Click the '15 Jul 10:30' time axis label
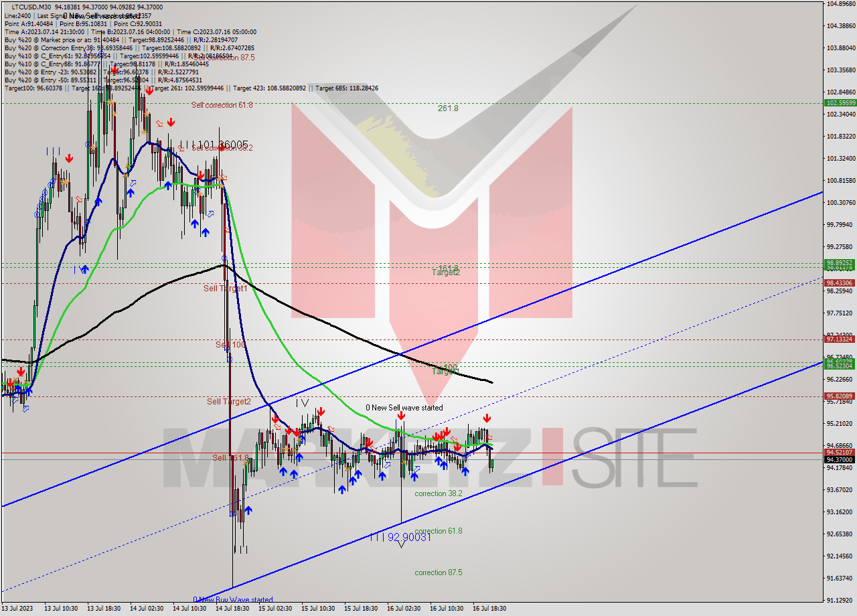857x616 pixels. (x=317, y=609)
